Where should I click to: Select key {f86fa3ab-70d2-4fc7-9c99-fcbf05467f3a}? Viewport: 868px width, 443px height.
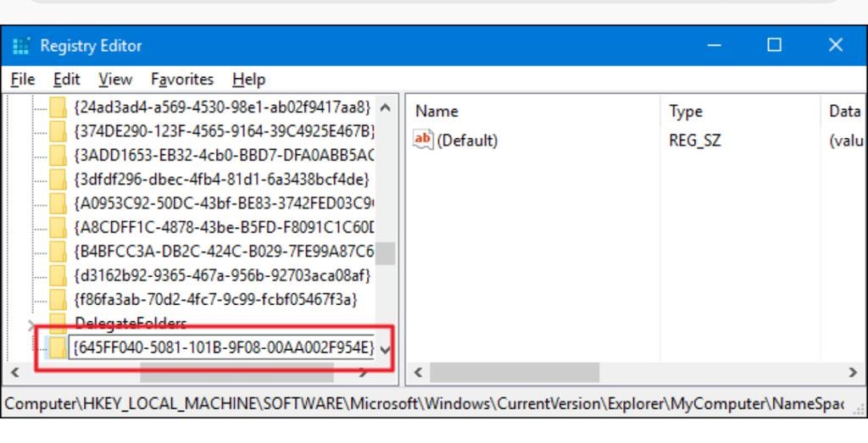click(215, 300)
